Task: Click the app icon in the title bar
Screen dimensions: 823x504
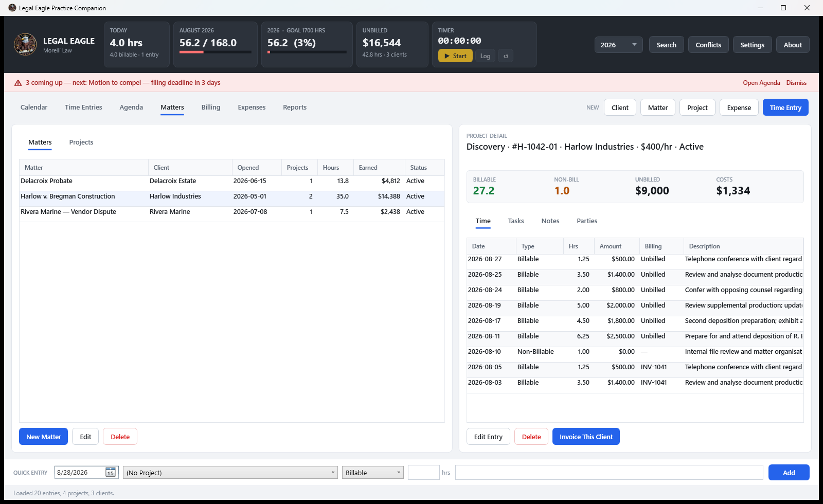Action: 12,8
